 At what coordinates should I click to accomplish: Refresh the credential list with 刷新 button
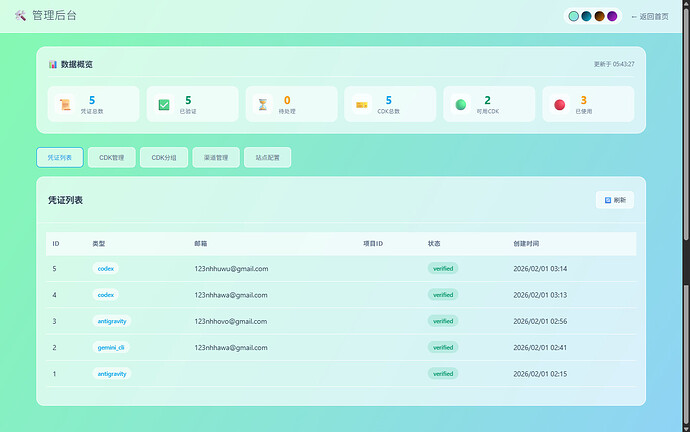tap(615, 200)
